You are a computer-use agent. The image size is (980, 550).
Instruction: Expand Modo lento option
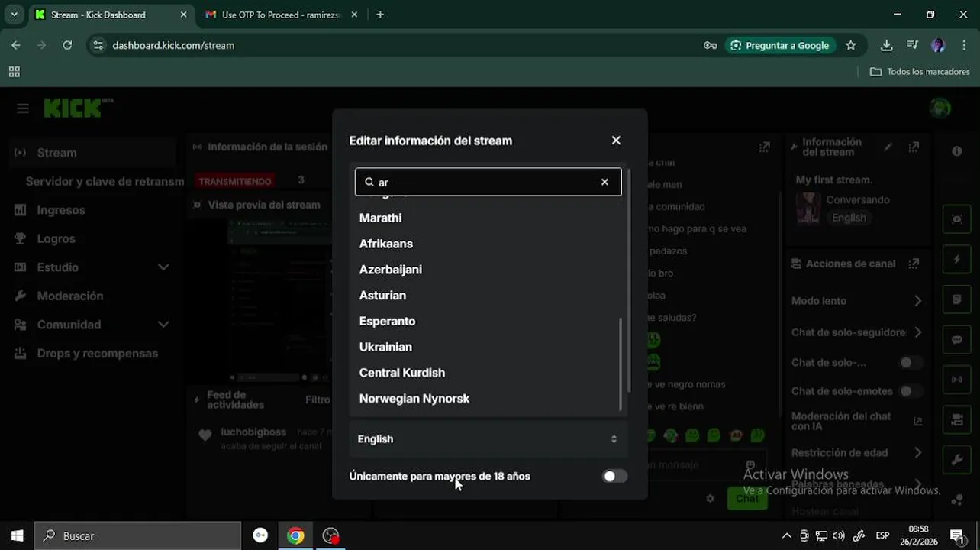[x=917, y=301]
